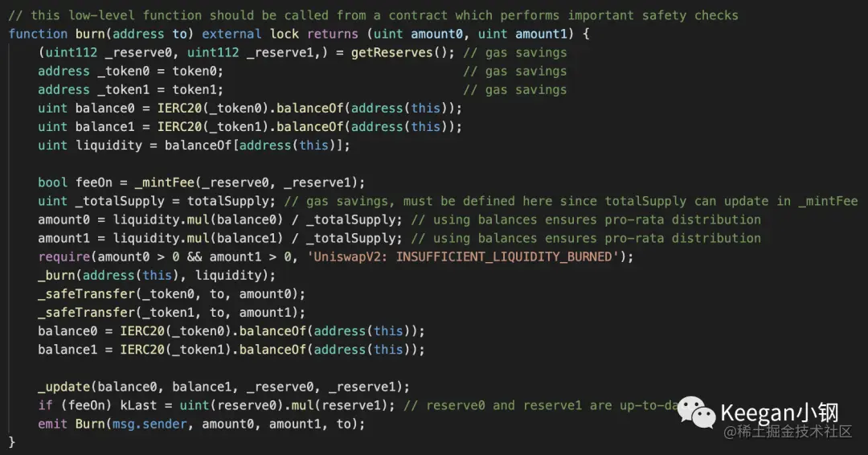The height and width of the screenshot is (455, 868).
Task: Click msg.sender in the Burn event
Action: 149,424
